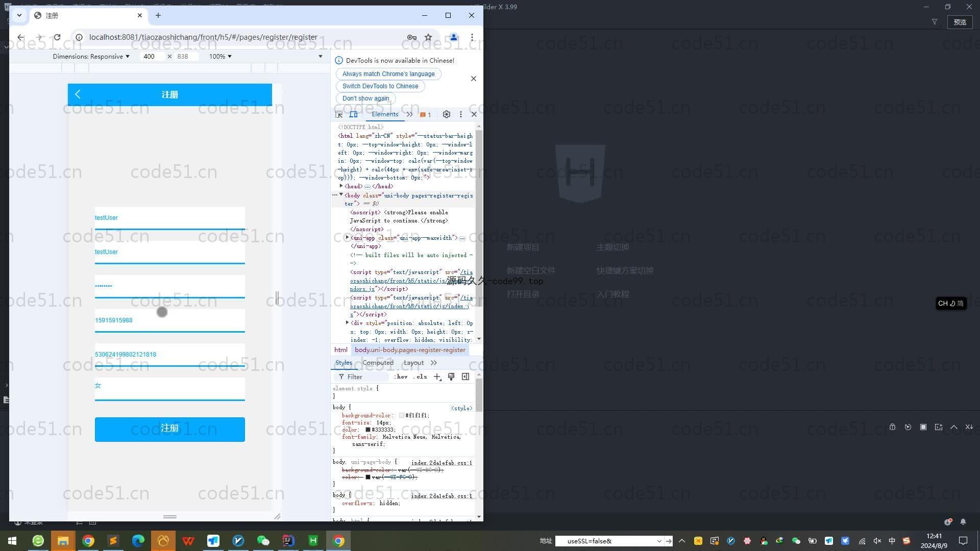
Task: Click the rendering emulations paintbrush icon
Action: coord(451,377)
